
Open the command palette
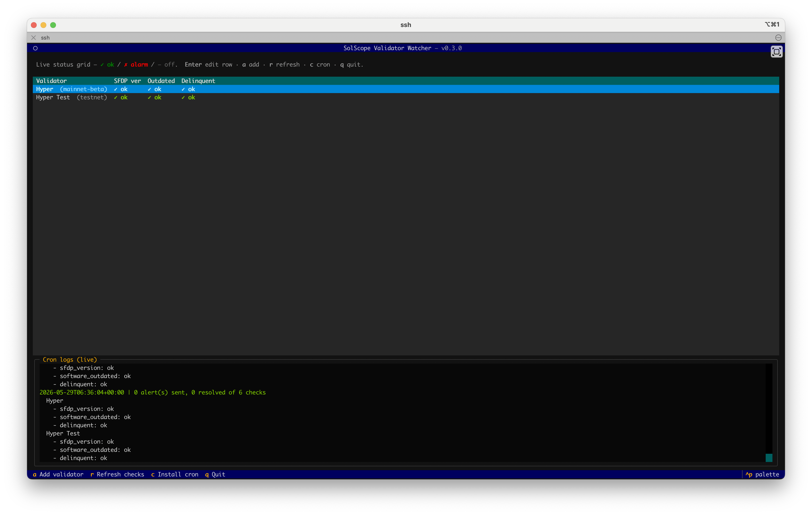762,474
